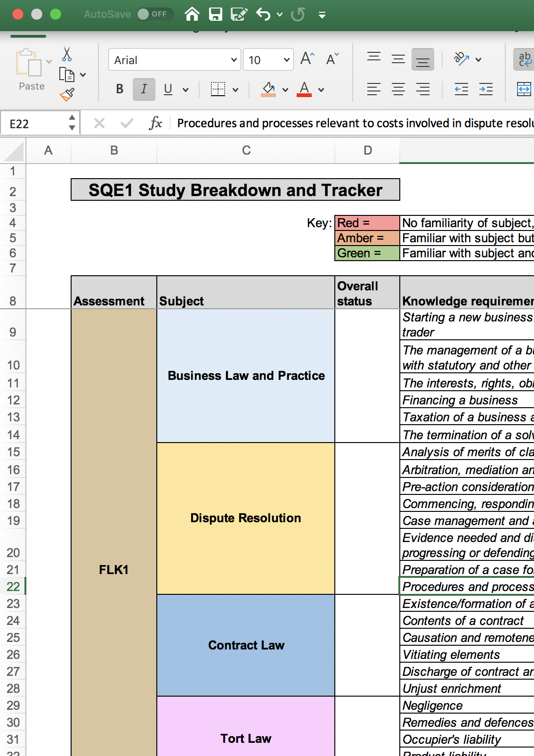Toggle the AutoSave switch
The image size is (534, 756).
pyautogui.click(x=154, y=14)
